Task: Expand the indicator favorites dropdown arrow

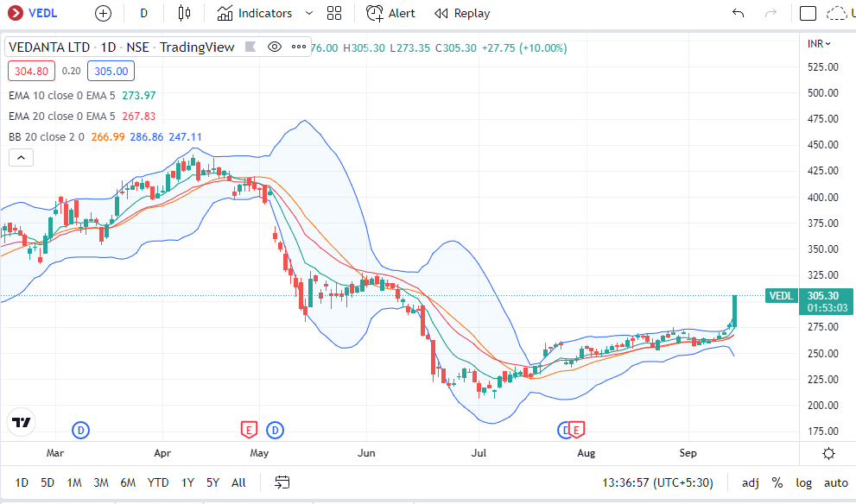Action: 309,13
